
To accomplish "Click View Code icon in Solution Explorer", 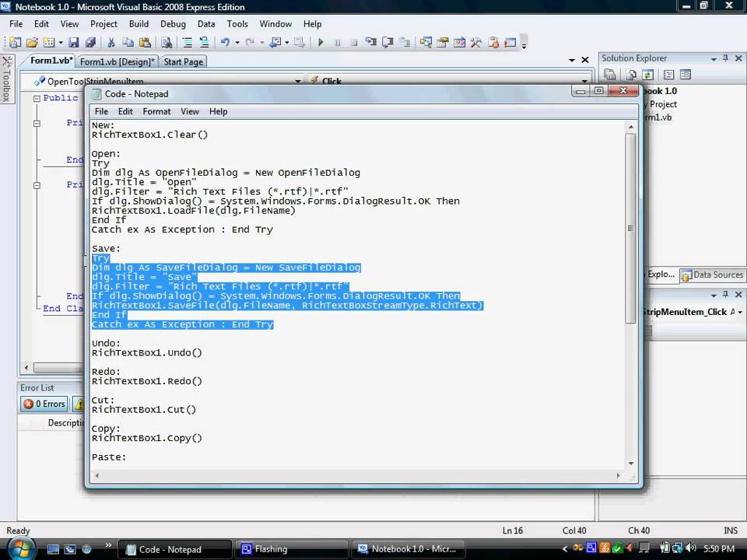I will pyautogui.click(x=668, y=75).
